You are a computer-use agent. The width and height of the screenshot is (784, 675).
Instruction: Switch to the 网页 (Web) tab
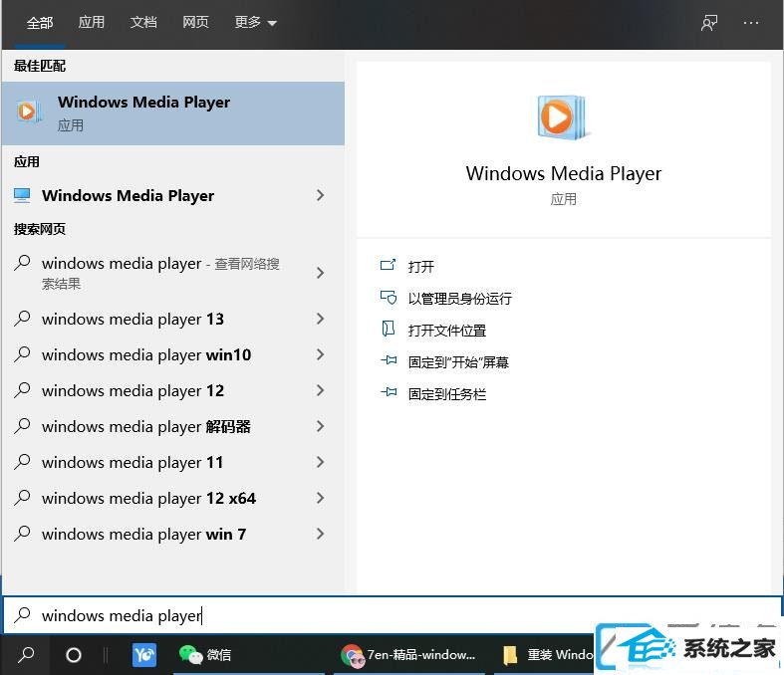195,23
